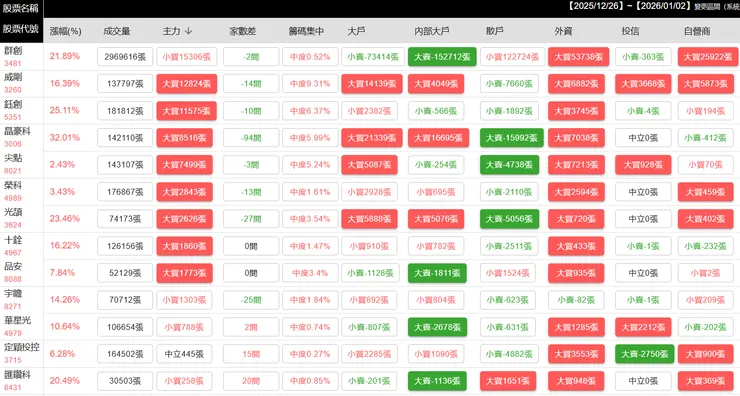Click the 大買5888張 red cell
The width and height of the screenshot is (740, 396).
coord(370,219)
